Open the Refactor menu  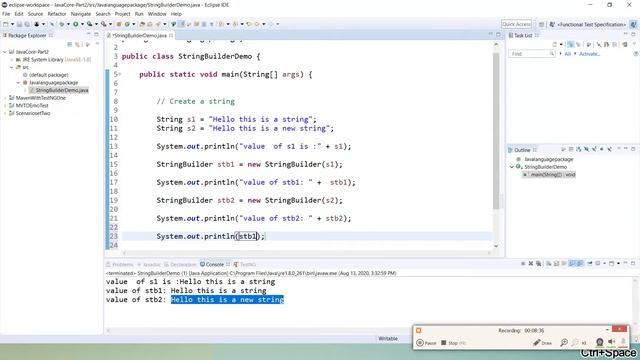(57, 14)
